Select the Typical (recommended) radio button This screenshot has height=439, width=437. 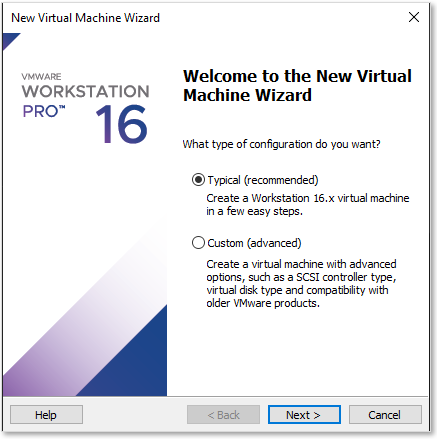click(198, 180)
